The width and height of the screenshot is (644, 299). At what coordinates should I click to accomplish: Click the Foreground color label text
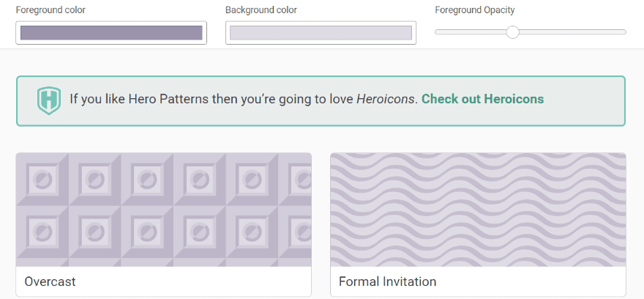(x=50, y=10)
